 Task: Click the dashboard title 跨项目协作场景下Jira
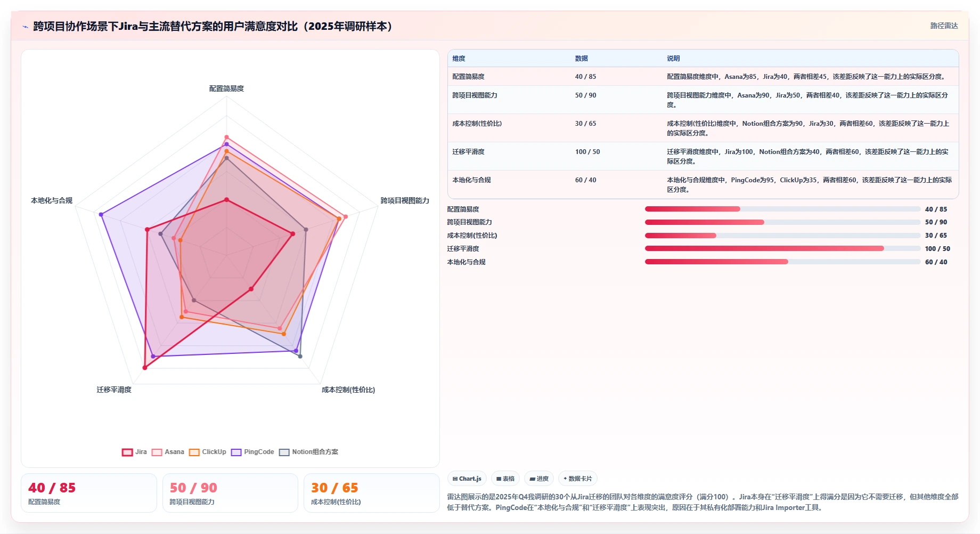pyautogui.click(x=213, y=26)
